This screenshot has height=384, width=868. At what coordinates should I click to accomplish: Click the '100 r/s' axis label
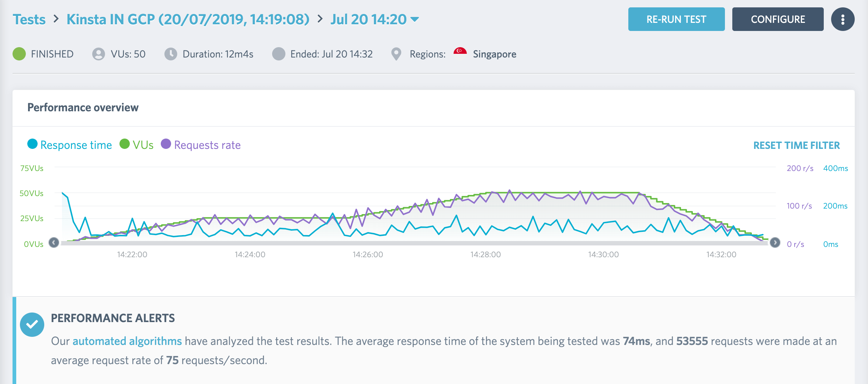tap(799, 206)
